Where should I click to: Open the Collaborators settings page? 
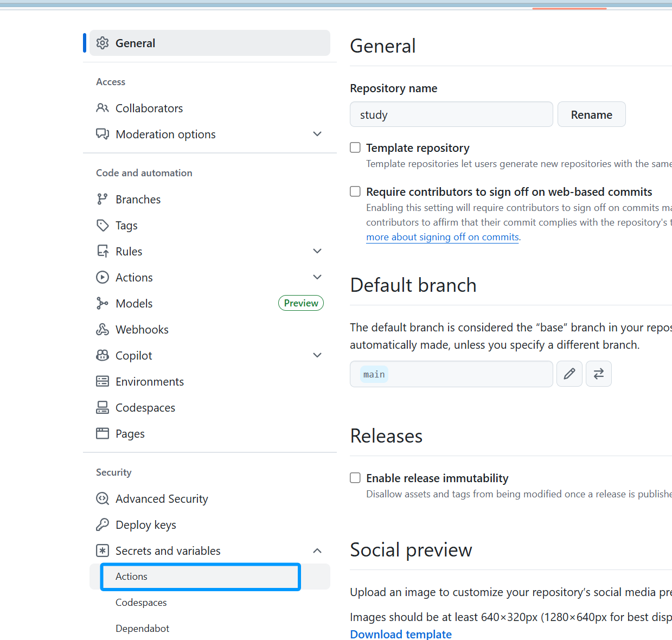[x=149, y=108]
